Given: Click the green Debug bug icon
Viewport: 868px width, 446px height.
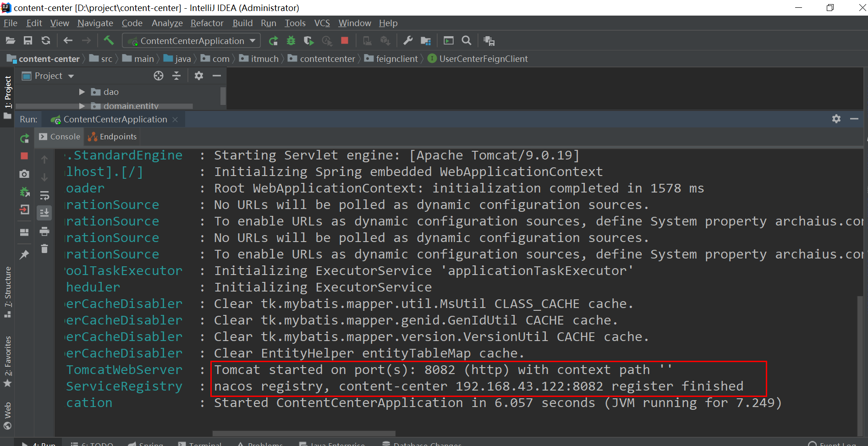Looking at the screenshot, I should point(291,41).
